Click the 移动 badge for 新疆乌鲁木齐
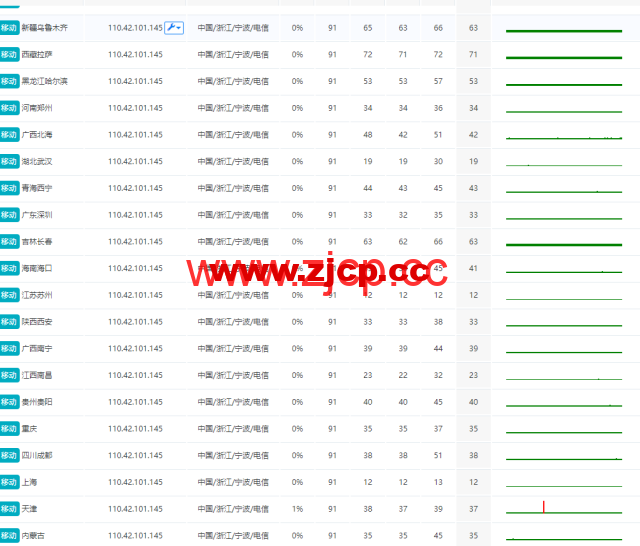The image size is (640, 546). point(9,28)
